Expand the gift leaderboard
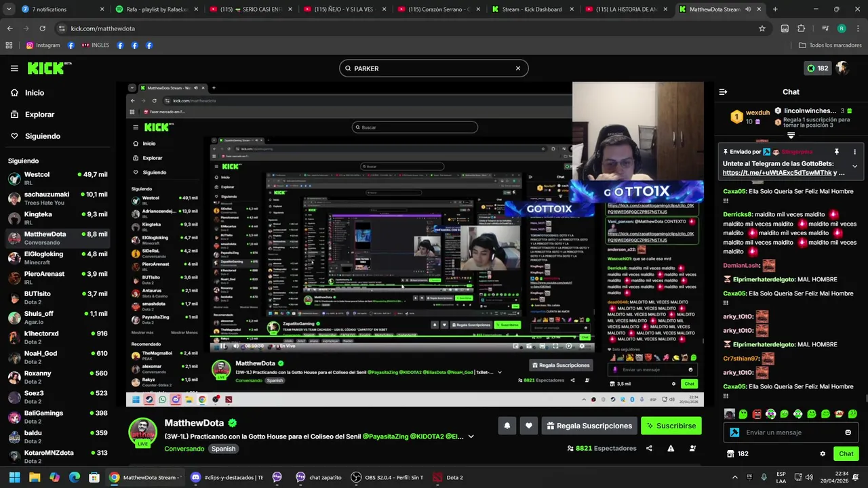Screen dimensions: 868x488 pos(791,136)
